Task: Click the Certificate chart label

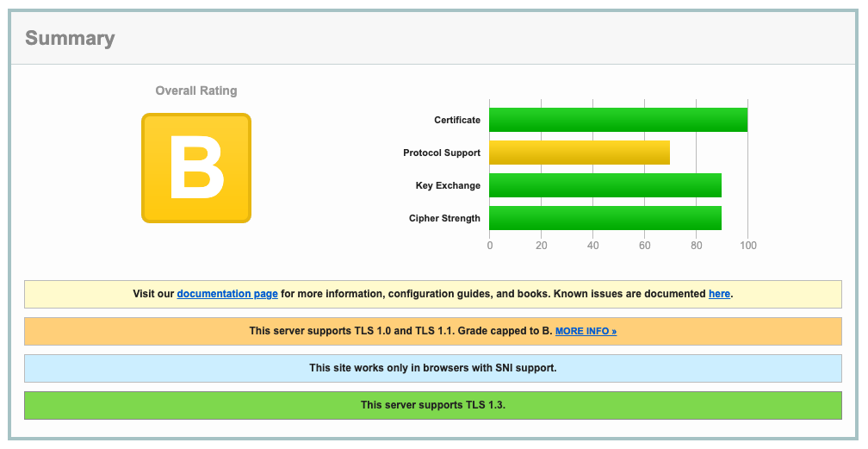Action: (457, 120)
